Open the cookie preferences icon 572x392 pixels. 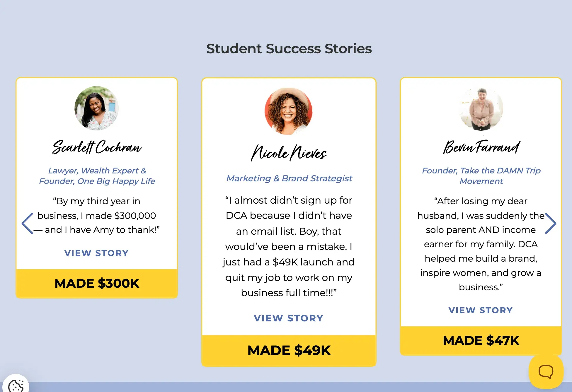coord(16,385)
